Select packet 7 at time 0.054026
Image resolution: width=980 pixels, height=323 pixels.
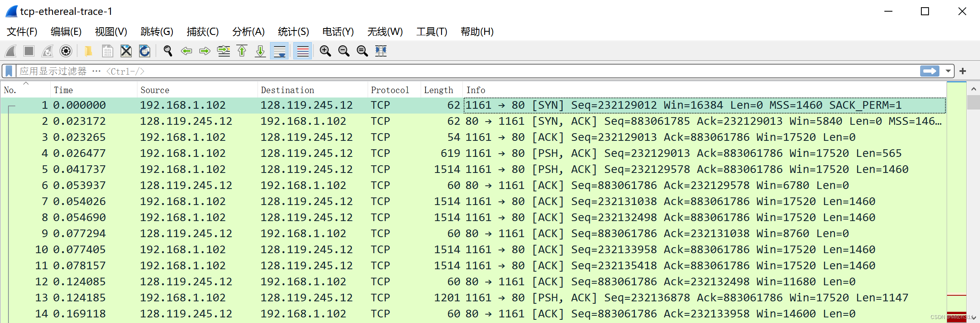pyautogui.click(x=473, y=201)
